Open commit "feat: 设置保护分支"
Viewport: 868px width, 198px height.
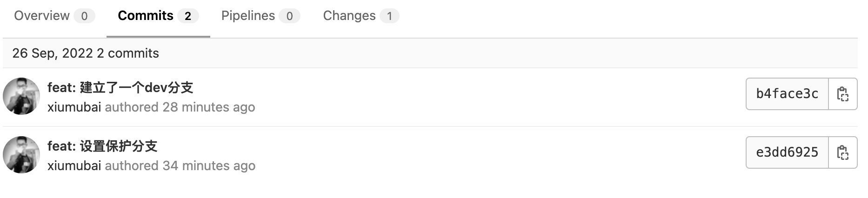pos(102,146)
